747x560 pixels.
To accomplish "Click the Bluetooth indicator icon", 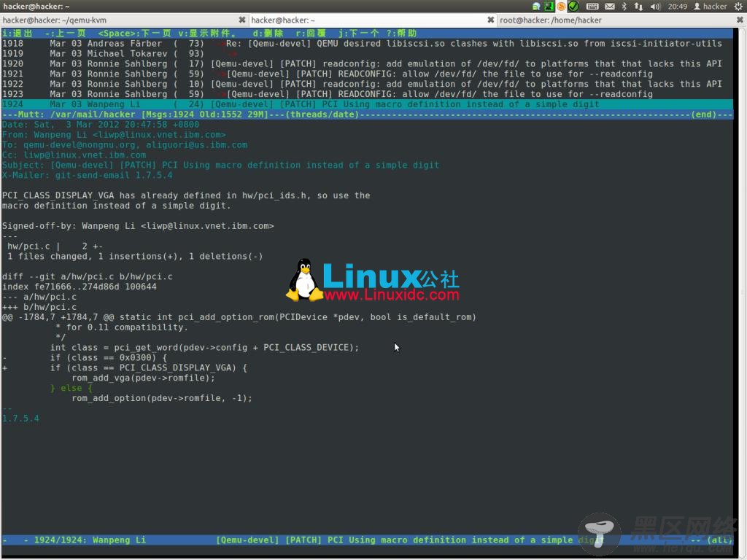I will click(624, 6).
